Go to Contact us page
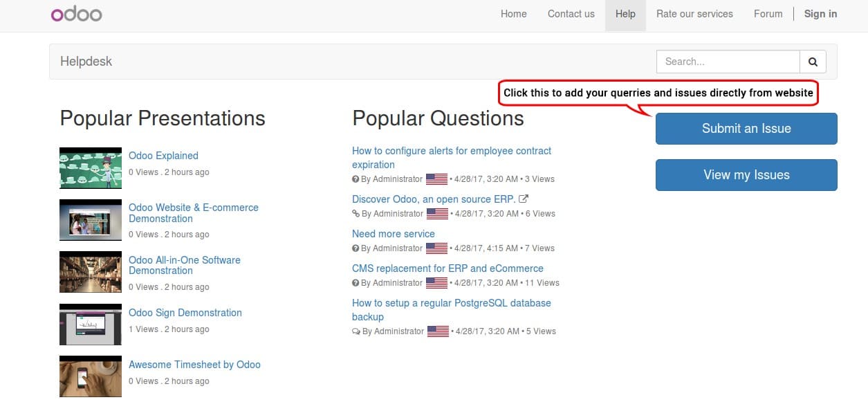Image resolution: width=868 pixels, height=402 pixels. click(571, 14)
